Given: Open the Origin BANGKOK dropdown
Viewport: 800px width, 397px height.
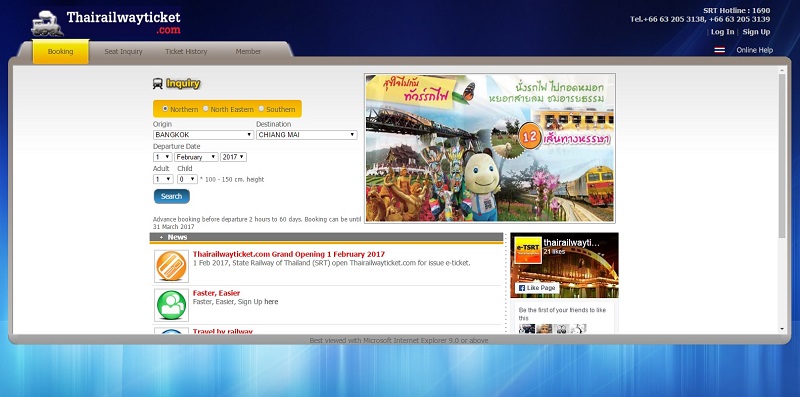Looking at the screenshot, I should pos(203,135).
